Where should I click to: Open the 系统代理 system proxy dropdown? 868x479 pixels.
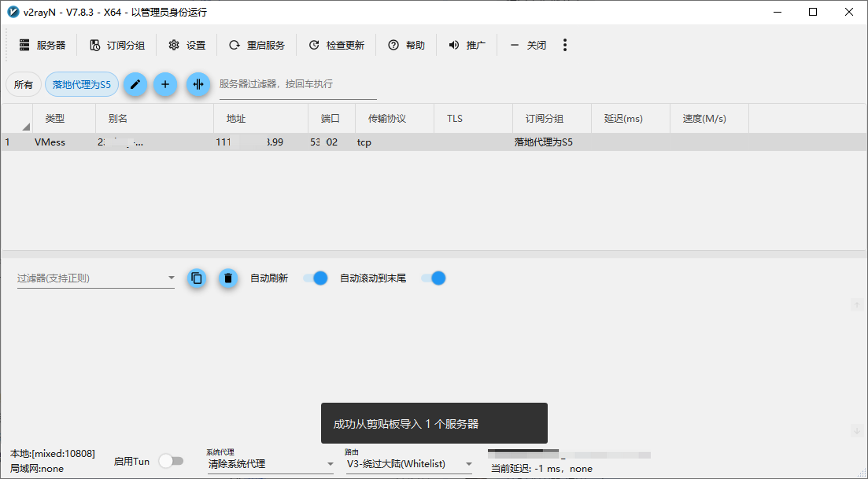(x=271, y=464)
